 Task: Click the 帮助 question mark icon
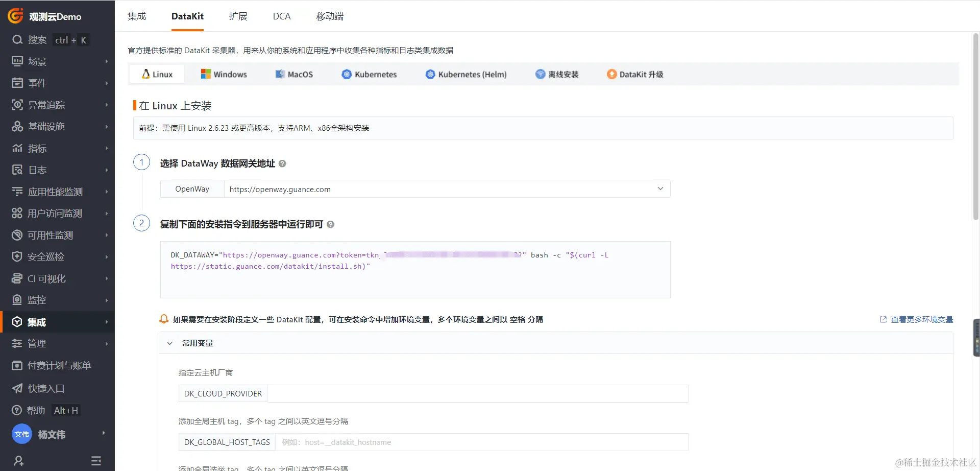(17, 410)
